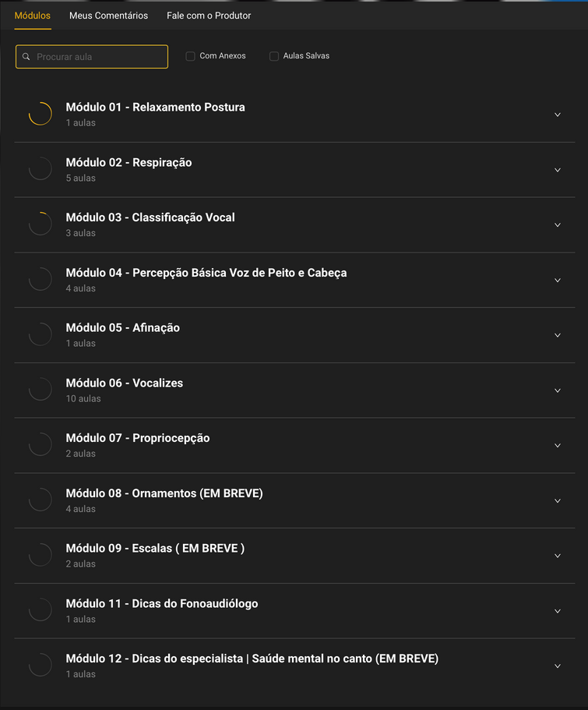Switch to Meus Comentários tab
Image resolution: width=588 pixels, height=710 pixels.
[108, 16]
